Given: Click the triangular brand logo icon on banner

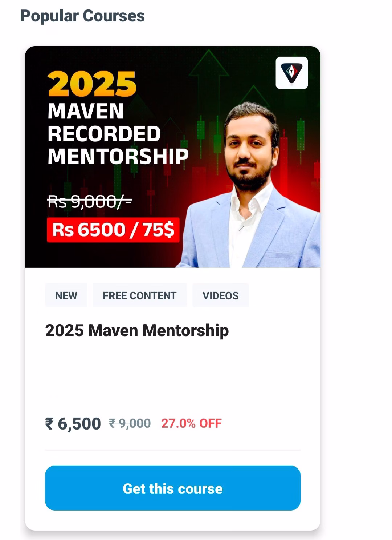Looking at the screenshot, I should point(292,73).
